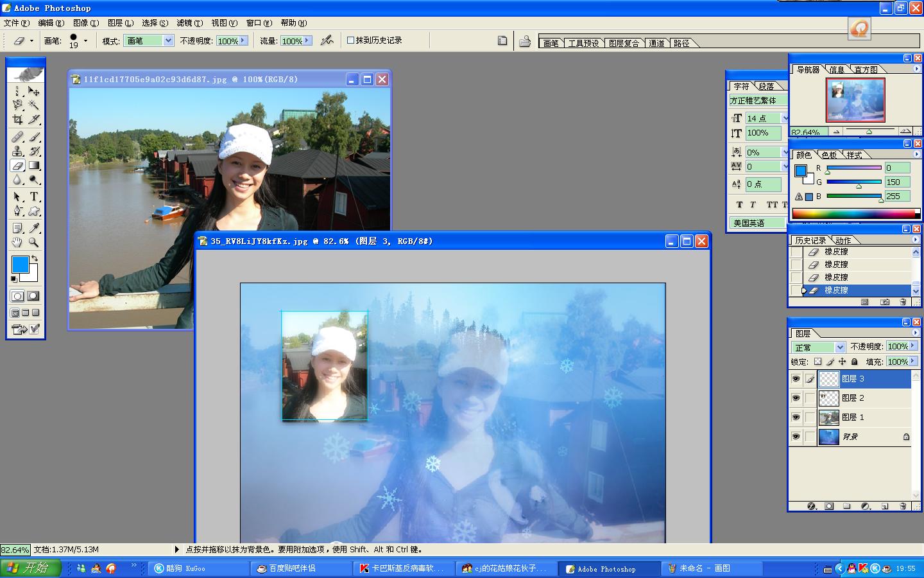
Task: Switch to 酷狗 KuGoo taskbar button
Action: point(199,568)
